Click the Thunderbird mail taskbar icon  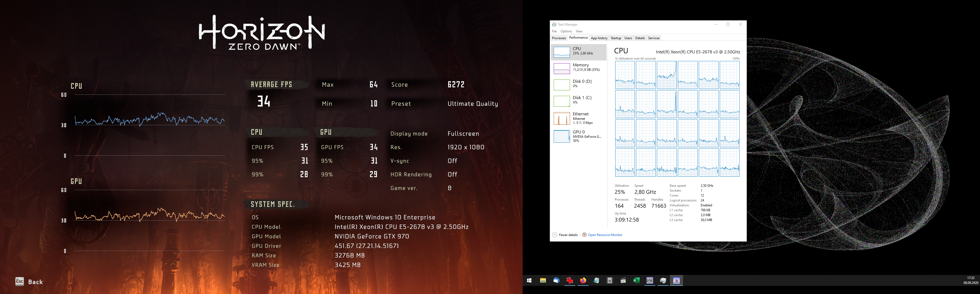click(556, 281)
